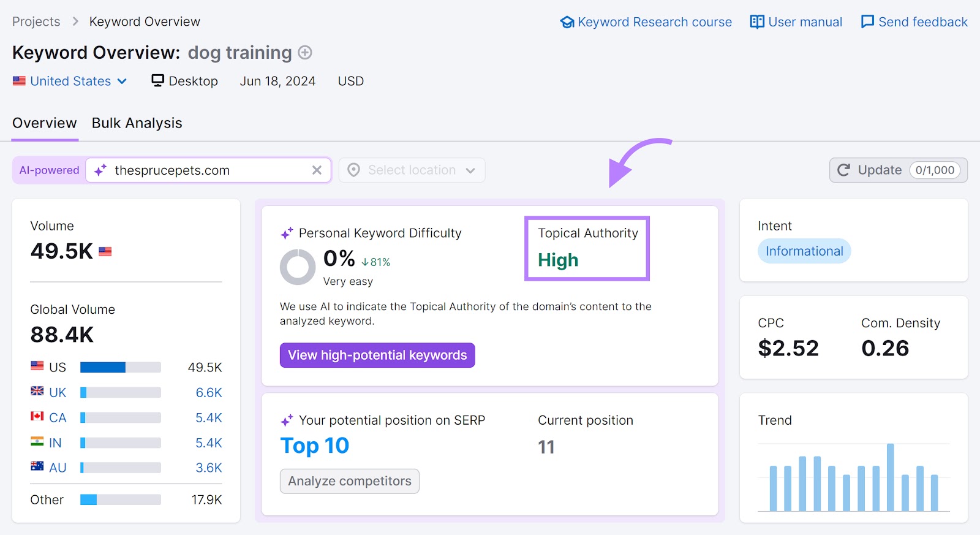980x535 pixels.
Task: Click the location pin icon
Action: point(353,170)
